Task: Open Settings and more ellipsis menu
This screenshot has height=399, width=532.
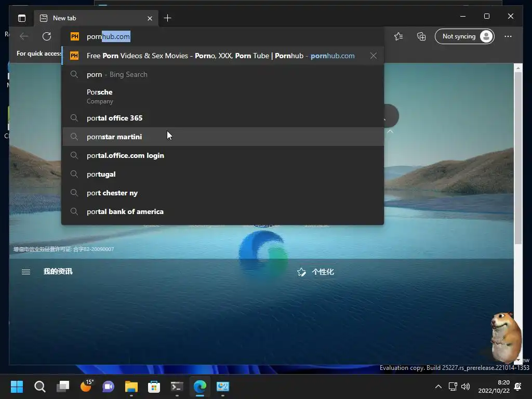Action: tap(508, 36)
